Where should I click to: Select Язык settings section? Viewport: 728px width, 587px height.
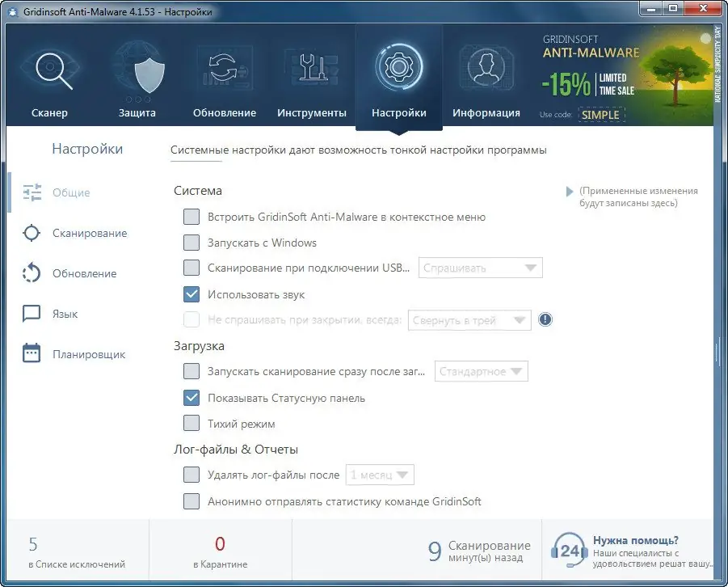point(65,314)
